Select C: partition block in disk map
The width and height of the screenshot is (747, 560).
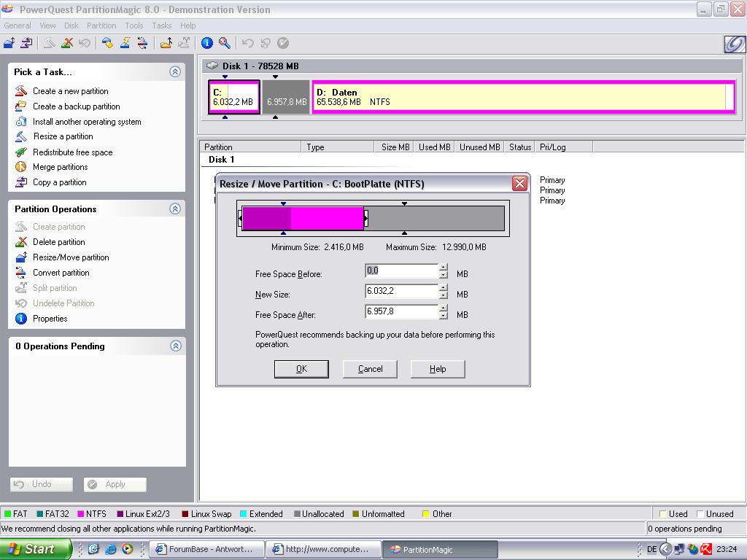click(234, 97)
